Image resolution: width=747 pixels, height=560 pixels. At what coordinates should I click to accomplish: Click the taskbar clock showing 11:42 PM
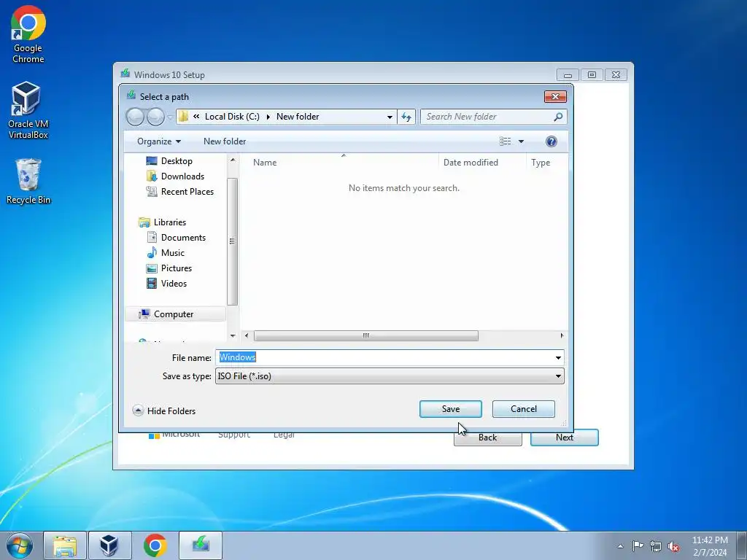(710, 546)
